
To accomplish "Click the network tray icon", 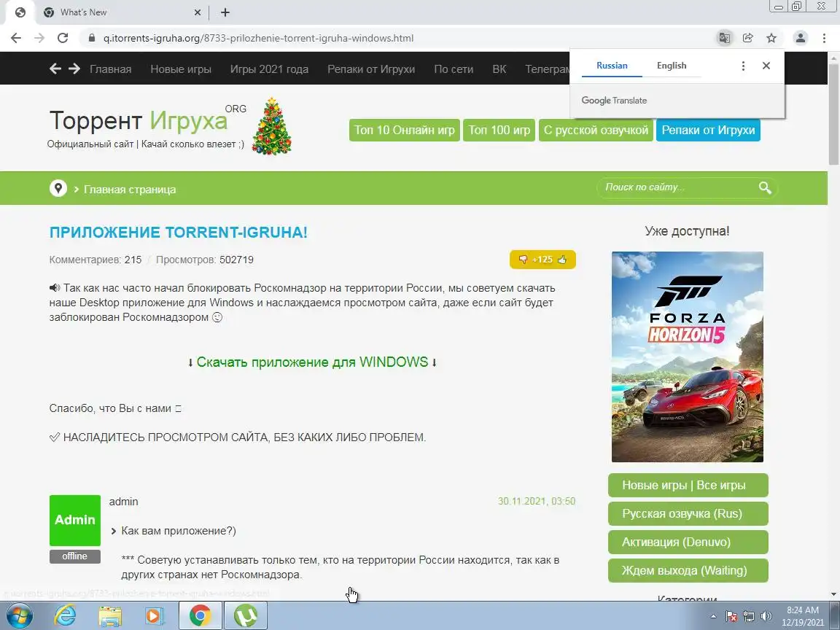I will coord(748,617).
